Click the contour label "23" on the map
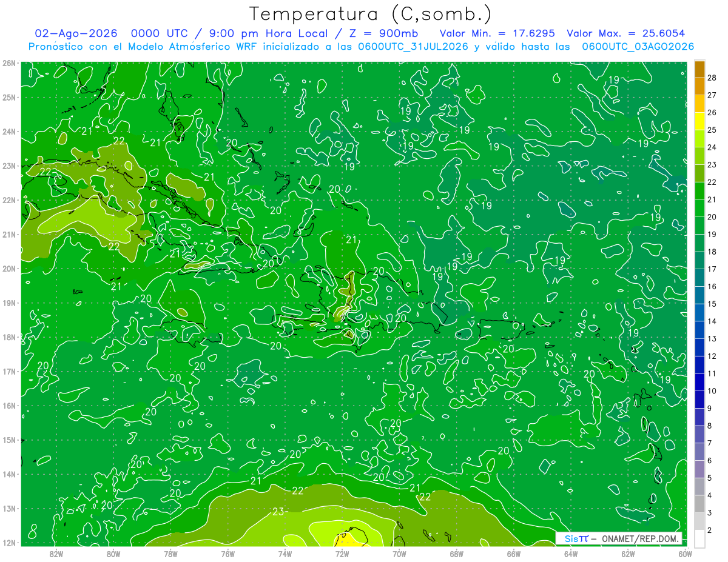The image size is (728, 562). [x=278, y=512]
